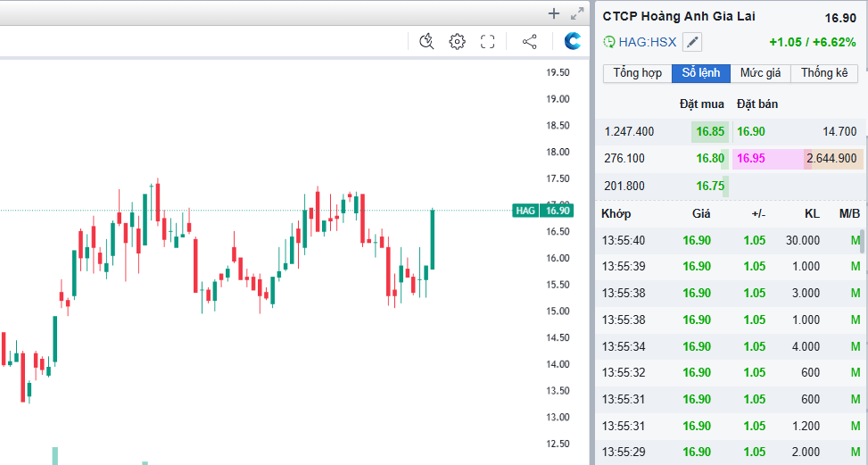
Task: Expand the chart panel with diagonal arrows icon
Action: coord(577,13)
